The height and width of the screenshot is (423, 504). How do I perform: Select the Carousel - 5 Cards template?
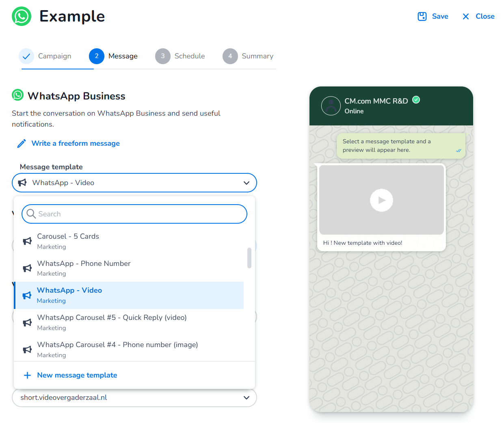(68, 241)
